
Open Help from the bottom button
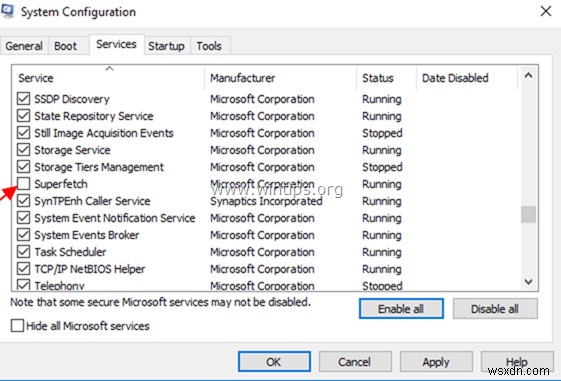pos(517,362)
